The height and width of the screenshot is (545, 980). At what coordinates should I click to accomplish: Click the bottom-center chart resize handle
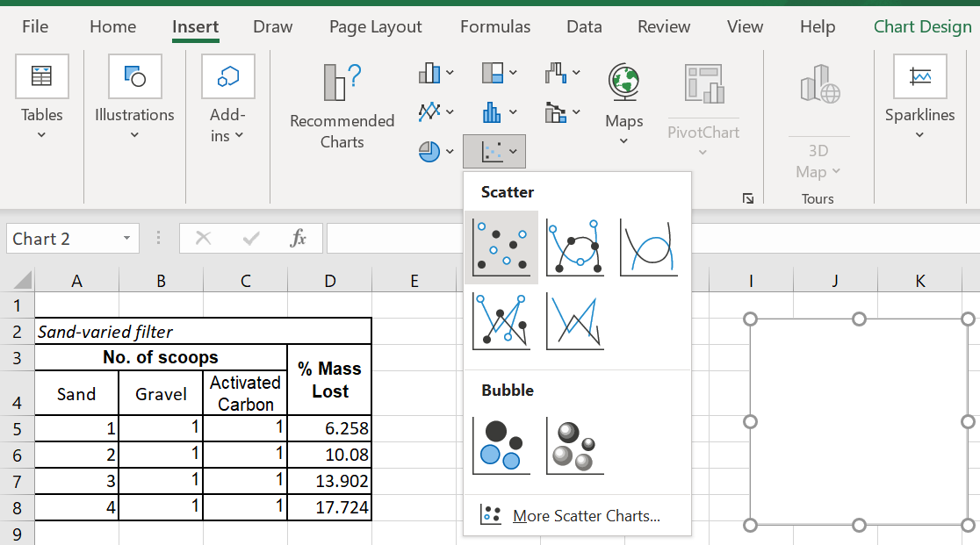click(859, 525)
